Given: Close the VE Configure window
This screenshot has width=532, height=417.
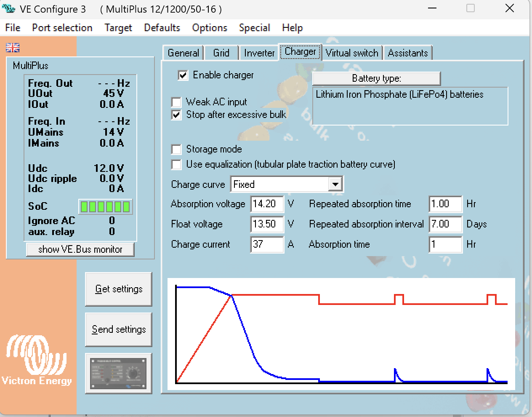Looking at the screenshot, I should [x=510, y=8].
